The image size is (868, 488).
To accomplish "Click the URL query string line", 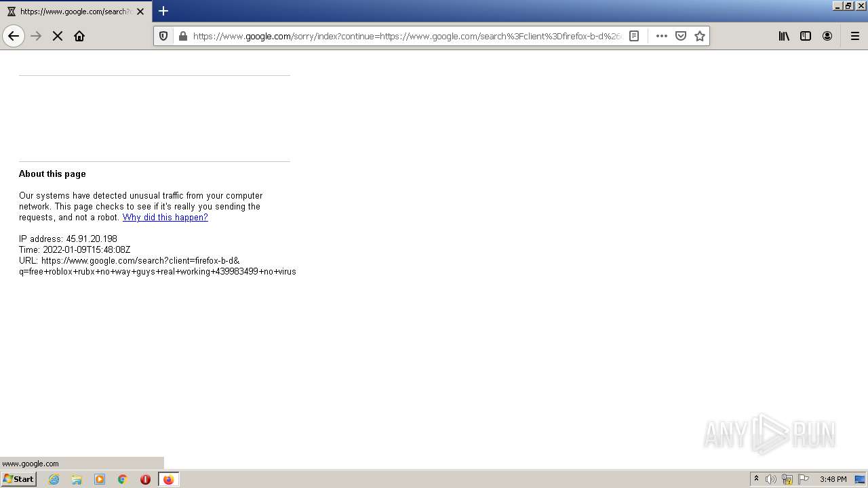I will coord(157,272).
